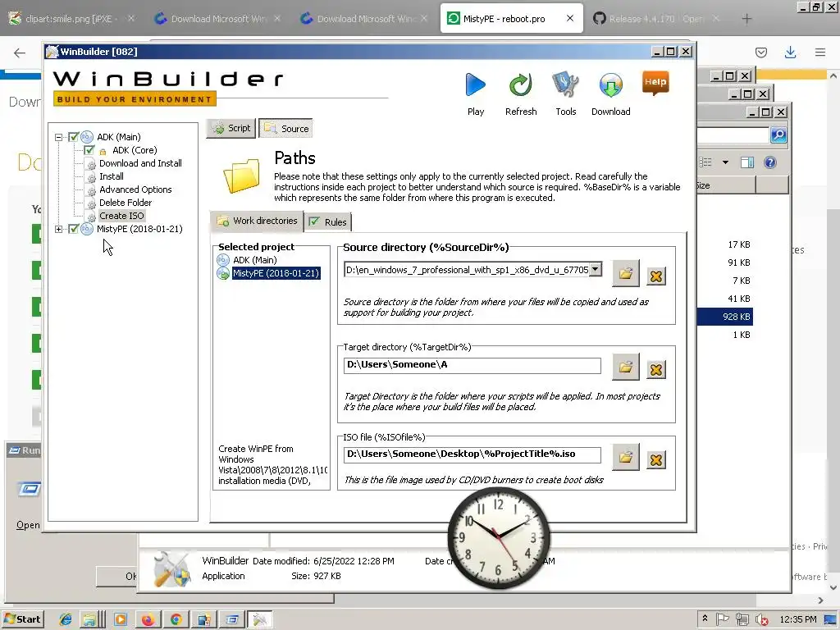Toggle Explorer preview pane icon
The height and width of the screenshot is (630, 840).
746,162
